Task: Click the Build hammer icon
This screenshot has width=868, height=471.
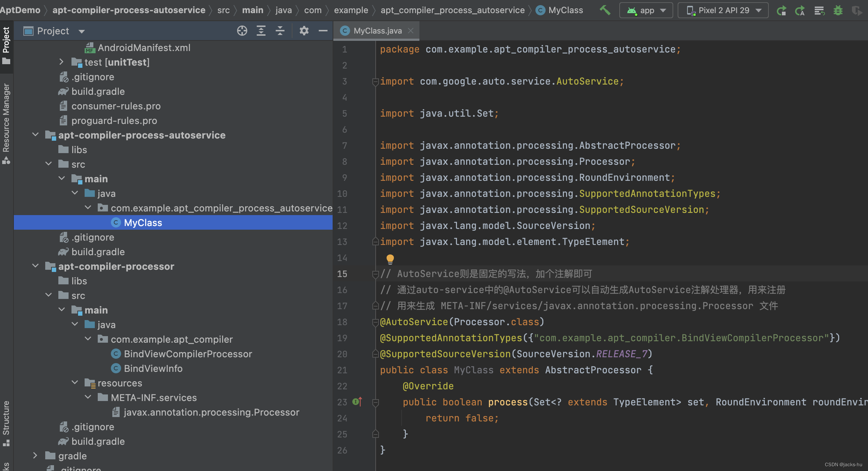Action: 605,10
